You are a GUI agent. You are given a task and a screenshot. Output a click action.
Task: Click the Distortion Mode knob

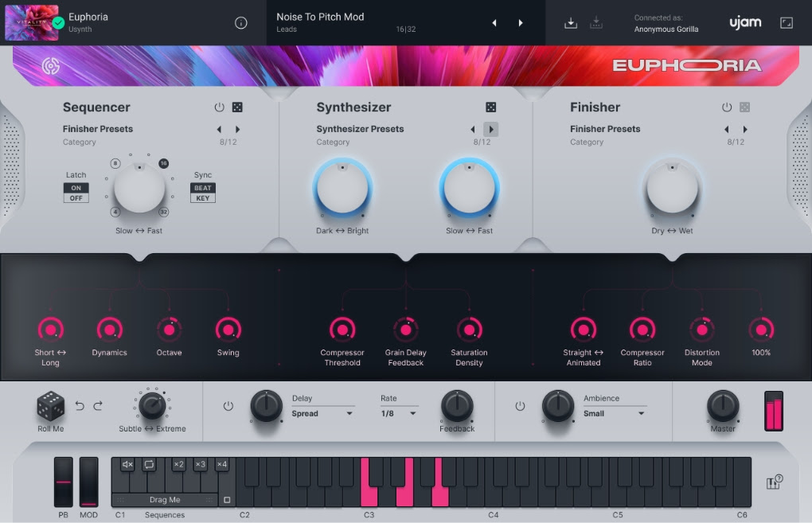[x=702, y=330]
